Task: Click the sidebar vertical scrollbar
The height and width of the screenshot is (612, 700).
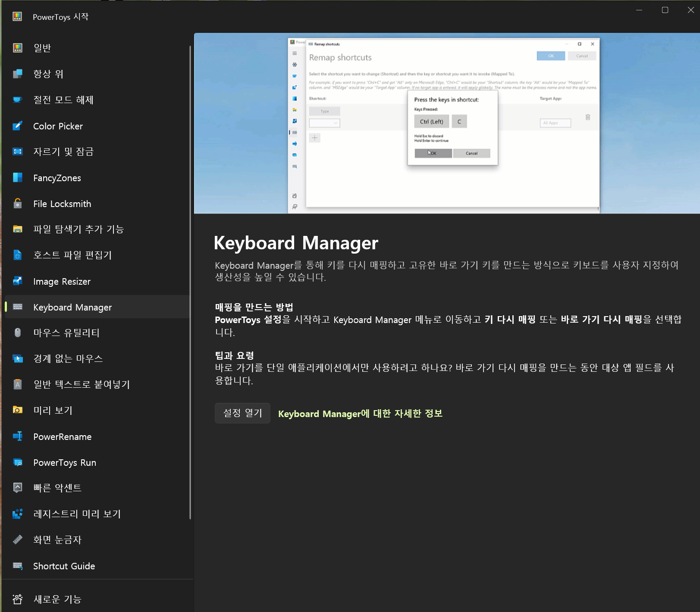Action: [190, 282]
